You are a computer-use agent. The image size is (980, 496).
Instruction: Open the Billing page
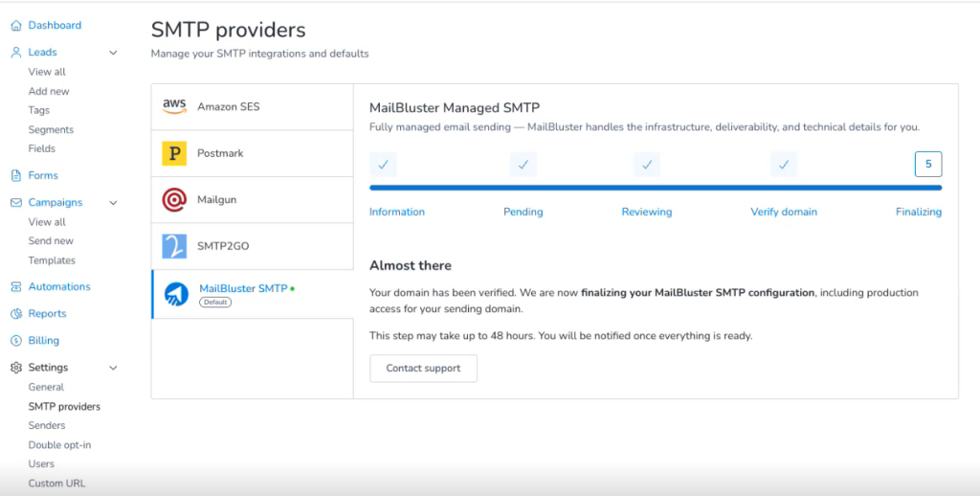(x=44, y=341)
